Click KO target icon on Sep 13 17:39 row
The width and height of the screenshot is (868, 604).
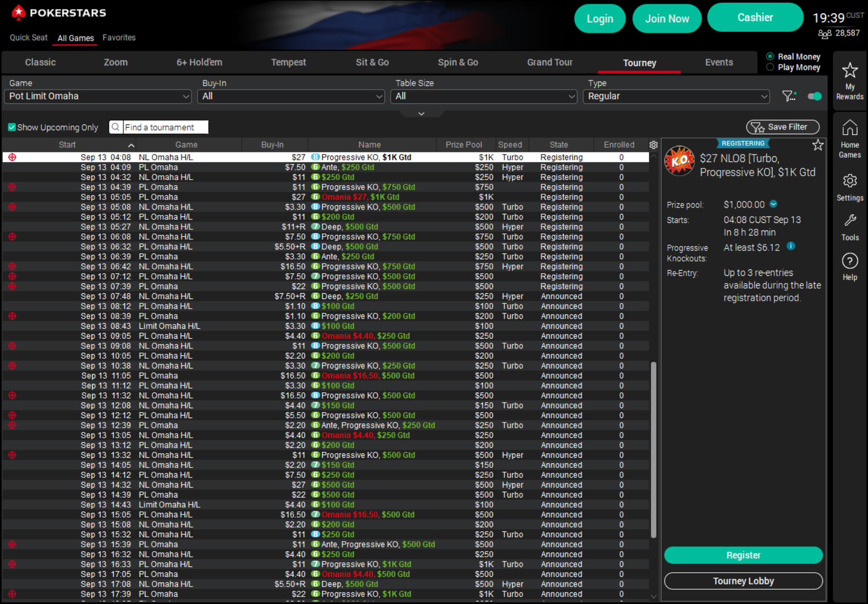click(12, 594)
